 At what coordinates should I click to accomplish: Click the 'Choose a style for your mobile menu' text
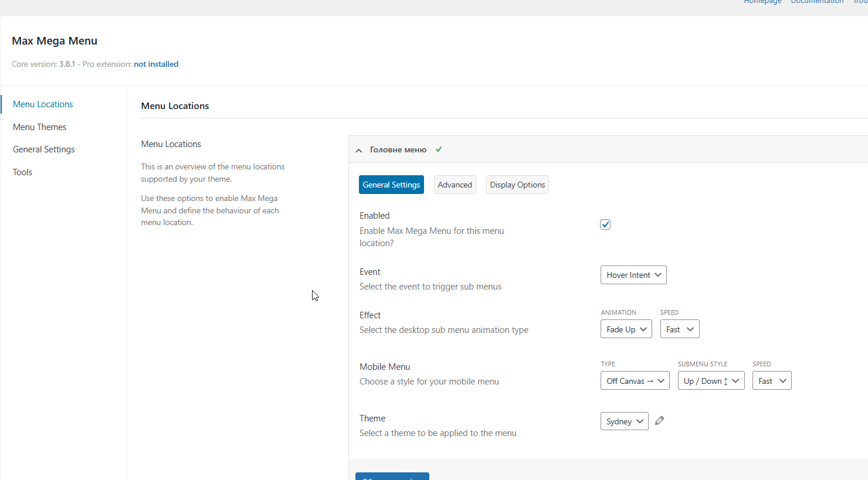429,382
